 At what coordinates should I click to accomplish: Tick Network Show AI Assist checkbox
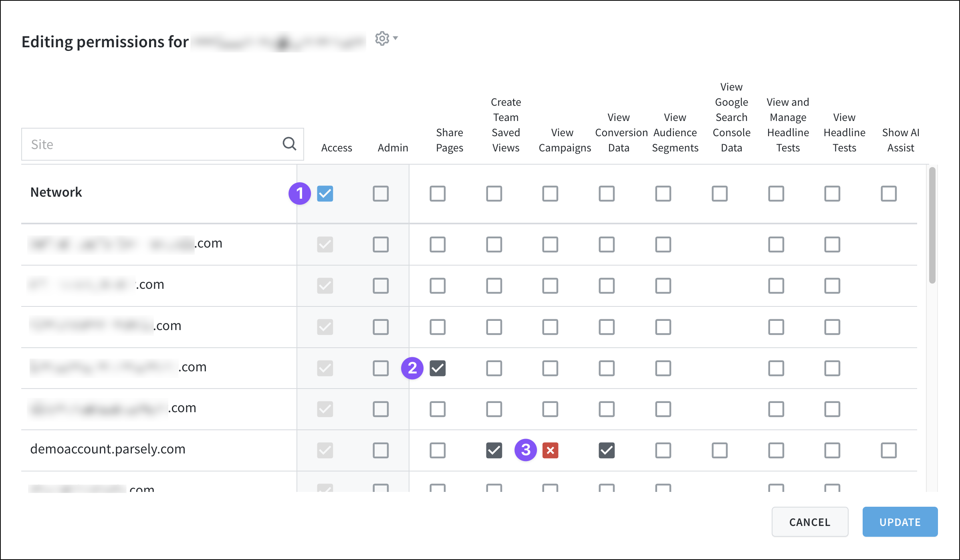click(889, 193)
